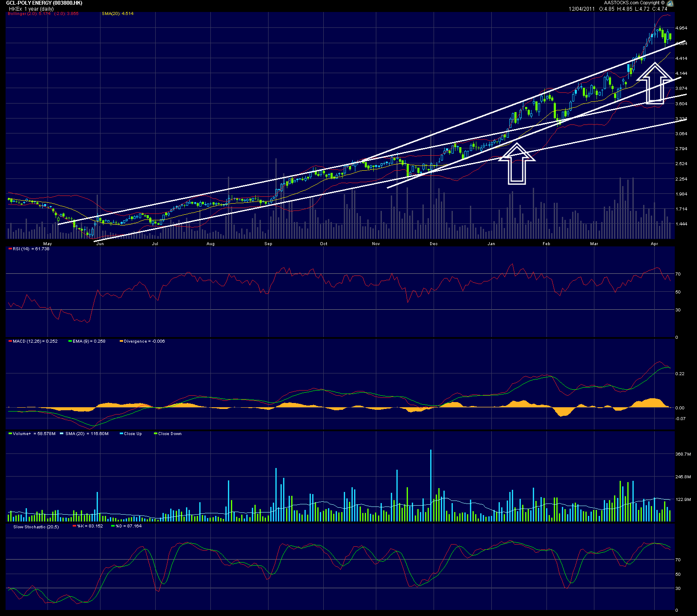Image resolution: width=697 pixels, height=616 pixels.
Task: Click the Mar label on time axis
Action: point(594,244)
